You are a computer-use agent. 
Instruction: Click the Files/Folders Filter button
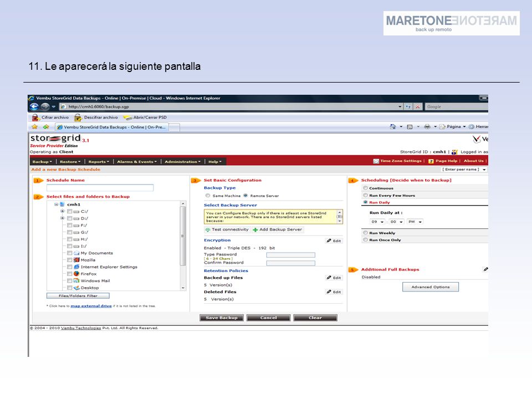[78, 296]
